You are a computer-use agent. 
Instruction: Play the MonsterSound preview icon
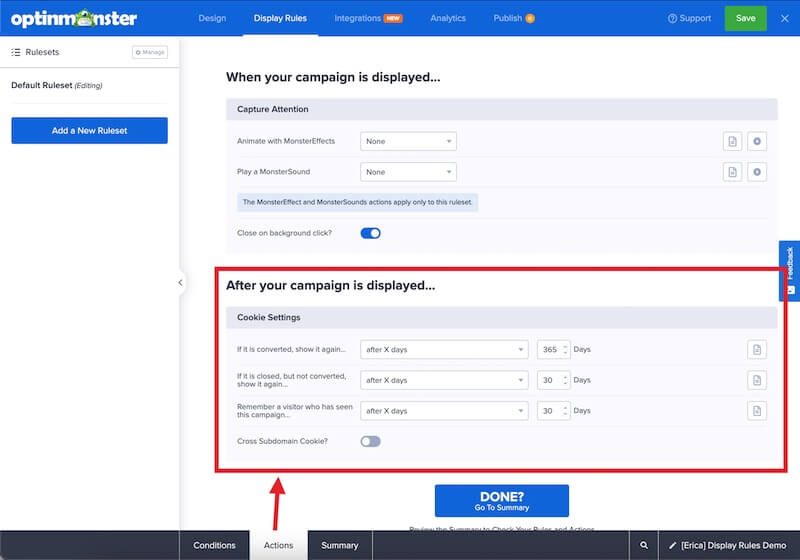point(757,172)
